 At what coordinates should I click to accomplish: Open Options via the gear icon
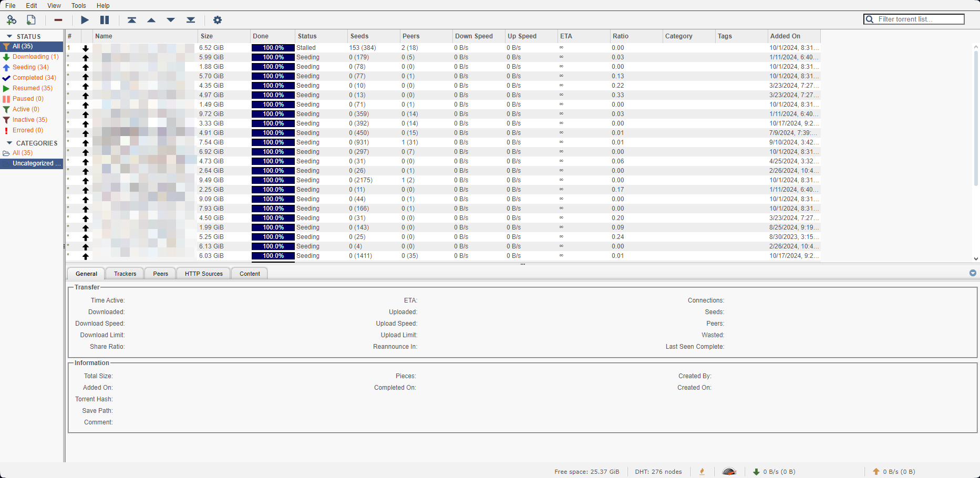point(218,20)
